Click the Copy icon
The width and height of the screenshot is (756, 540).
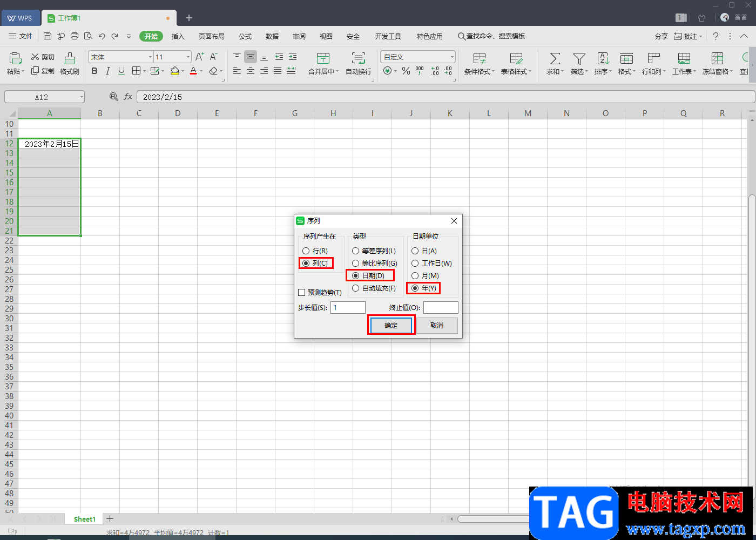coord(35,71)
